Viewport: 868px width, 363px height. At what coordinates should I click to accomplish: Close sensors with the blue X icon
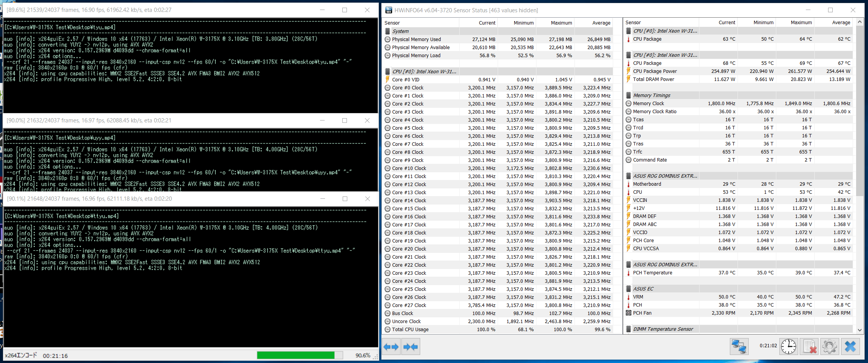850,346
